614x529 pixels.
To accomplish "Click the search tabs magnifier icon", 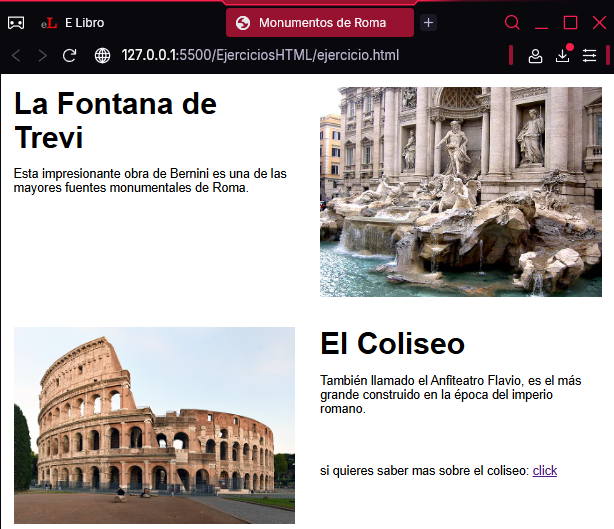I will click(x=512, y=23).
